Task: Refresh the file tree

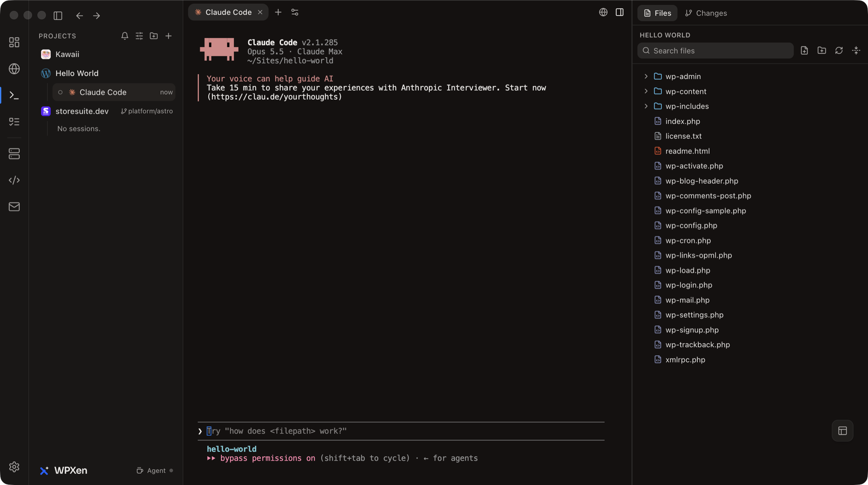Action: (x=839, y=50)
